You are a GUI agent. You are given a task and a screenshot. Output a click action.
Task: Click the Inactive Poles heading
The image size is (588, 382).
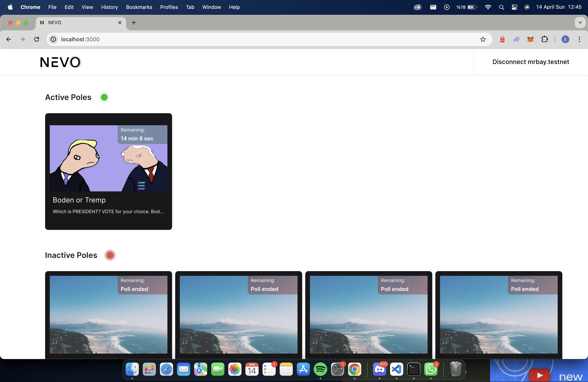pos(71,255)
